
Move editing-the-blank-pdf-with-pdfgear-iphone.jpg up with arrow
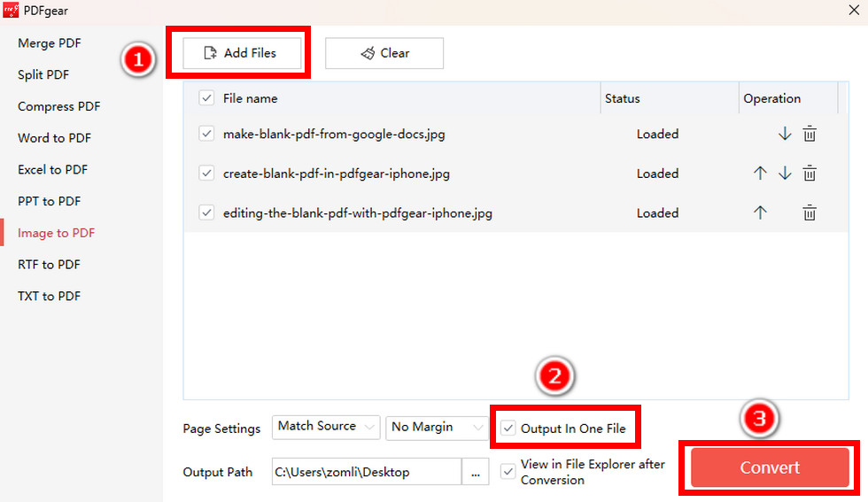point(760,212)
